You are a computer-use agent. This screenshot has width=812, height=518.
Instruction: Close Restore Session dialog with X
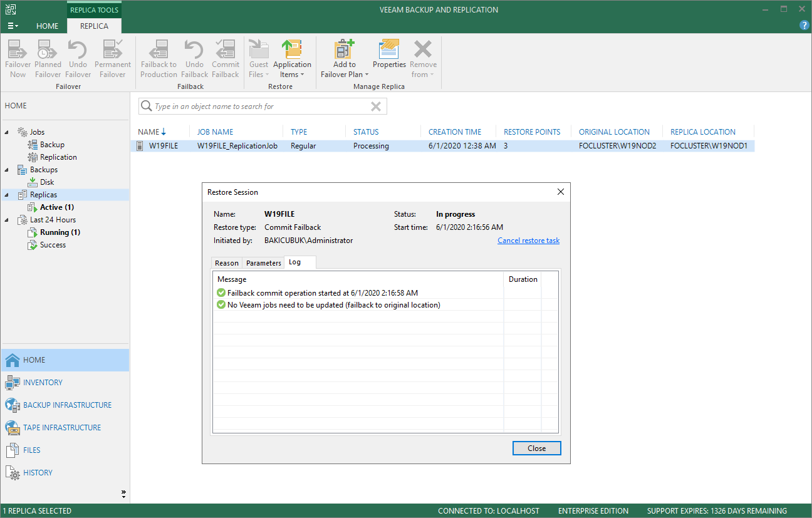tap(561, 192)
